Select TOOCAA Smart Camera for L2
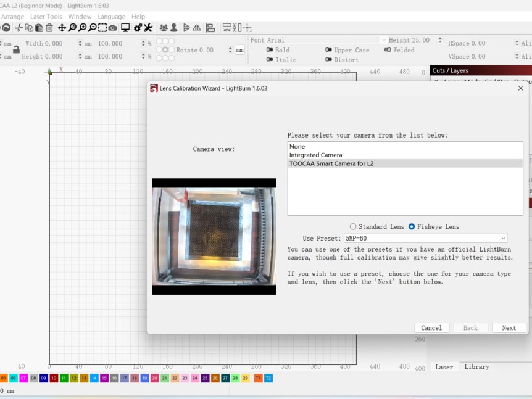Image resolution: width=532 pixels, height=399 pixels. click(x=405, y=163)
